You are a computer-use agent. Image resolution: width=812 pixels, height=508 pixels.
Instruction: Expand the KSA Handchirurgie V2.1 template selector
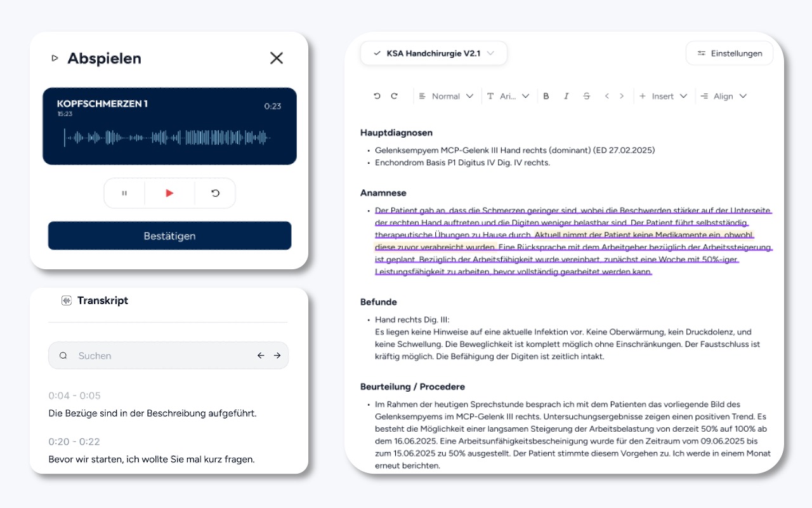(433, 53)
